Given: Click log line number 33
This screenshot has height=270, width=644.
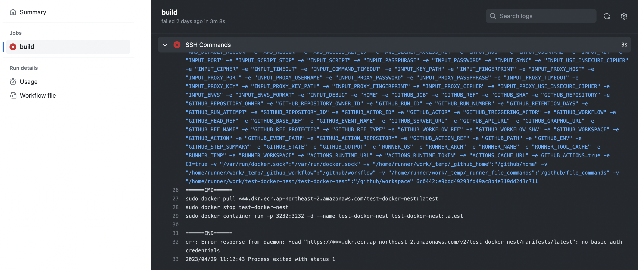Looking at the screenshot, I should (x=175, y=259).
